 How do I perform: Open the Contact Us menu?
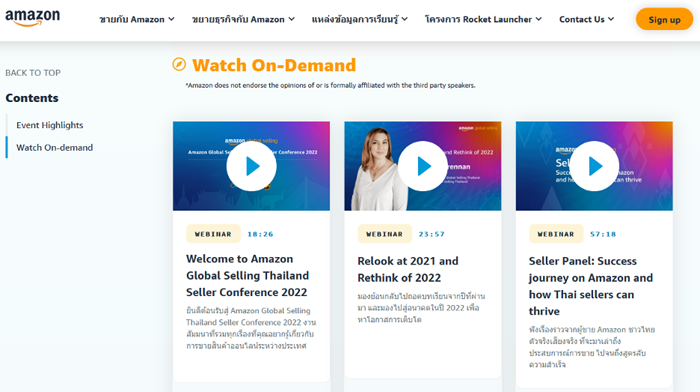(x=587, y=19)
